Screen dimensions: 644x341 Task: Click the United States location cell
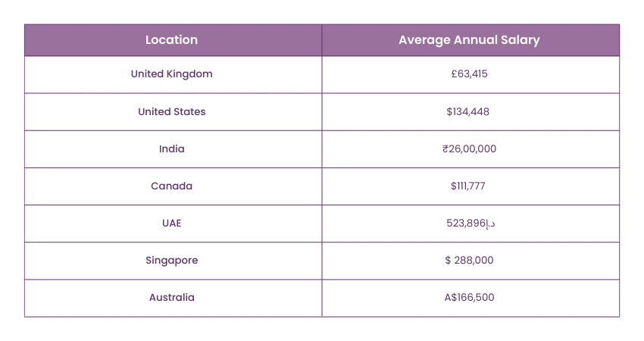pos(172,111)
